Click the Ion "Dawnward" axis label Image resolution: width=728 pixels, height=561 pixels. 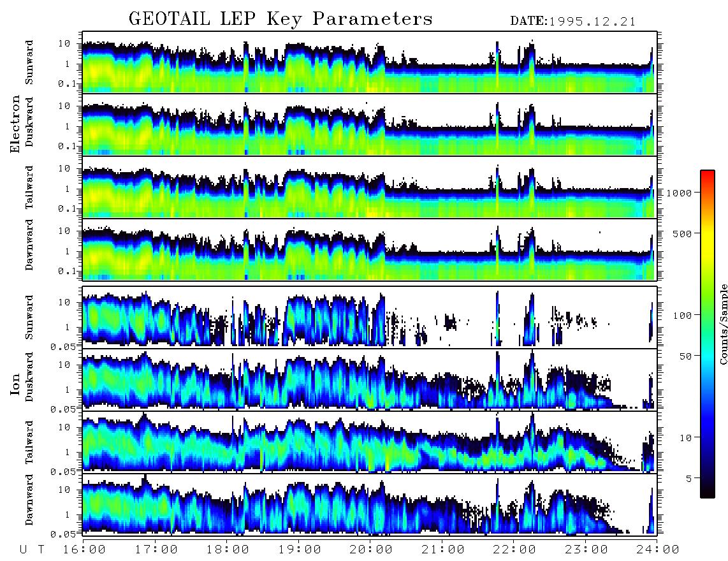(x=29, y=500)
